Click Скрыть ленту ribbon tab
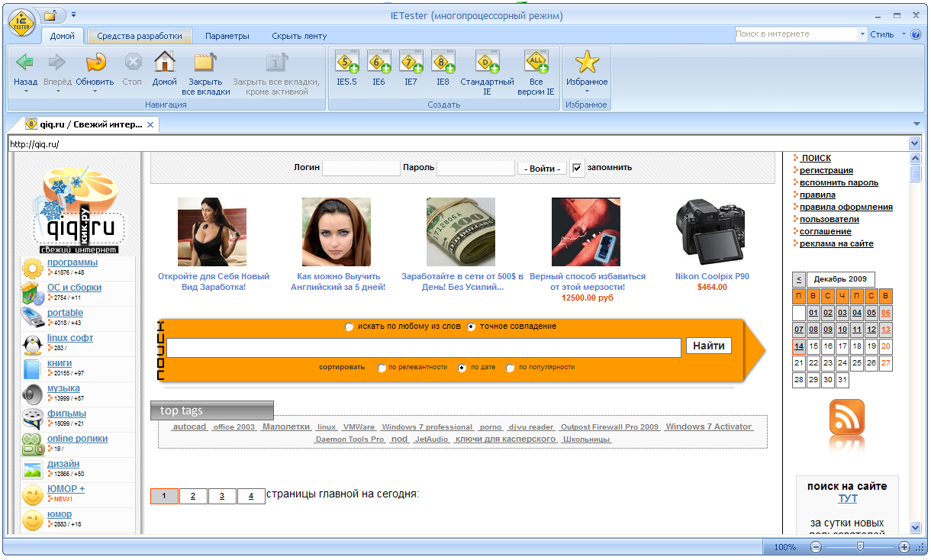The height and width of the screenshot is (560, 931). [x=299, y=36]
